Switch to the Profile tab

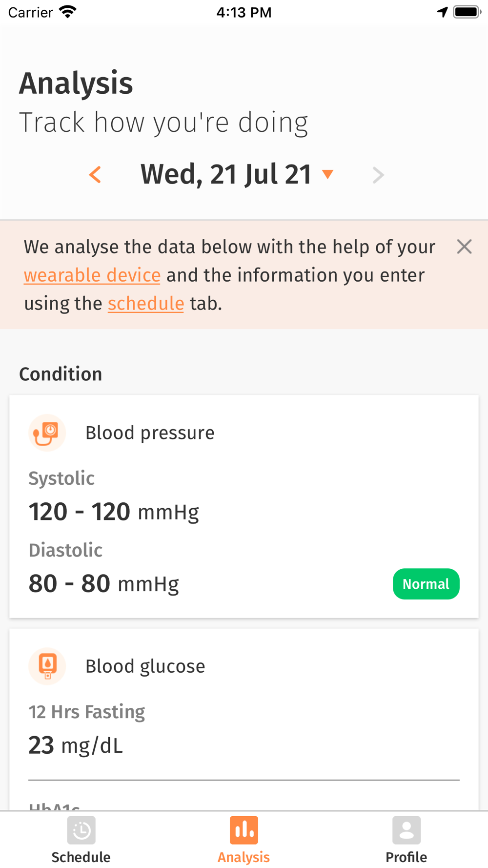406,840
